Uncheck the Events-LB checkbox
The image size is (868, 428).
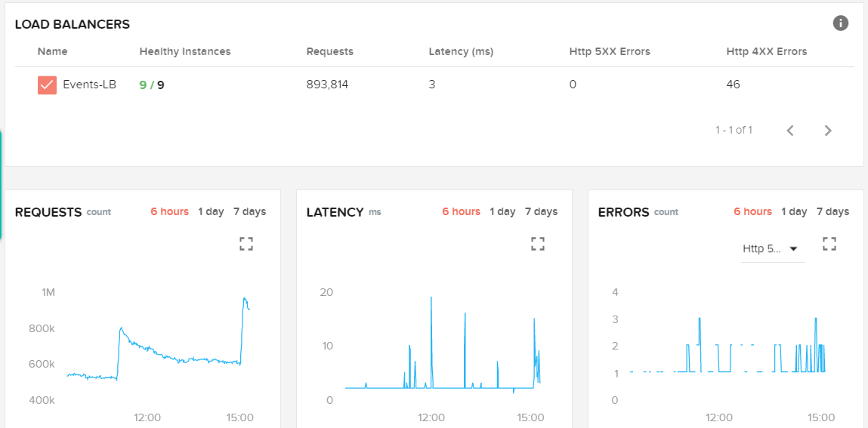coord(47,85)
